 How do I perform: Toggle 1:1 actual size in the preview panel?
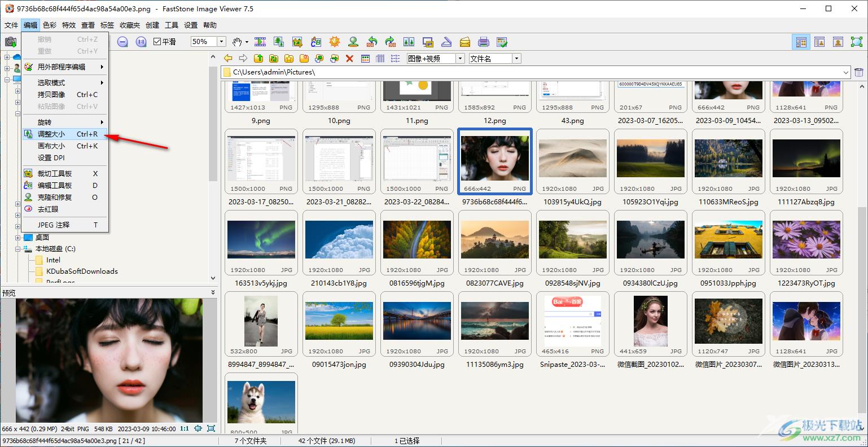point(185,429)
